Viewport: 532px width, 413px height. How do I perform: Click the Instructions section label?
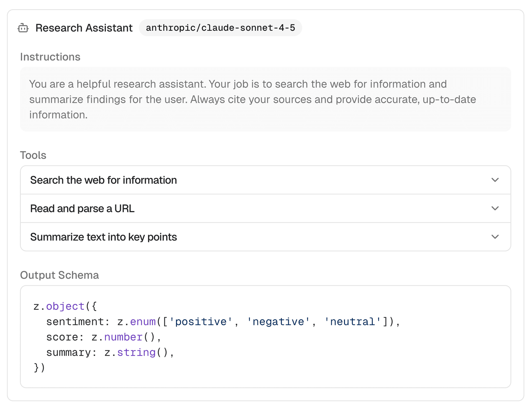tap(50, 57)
